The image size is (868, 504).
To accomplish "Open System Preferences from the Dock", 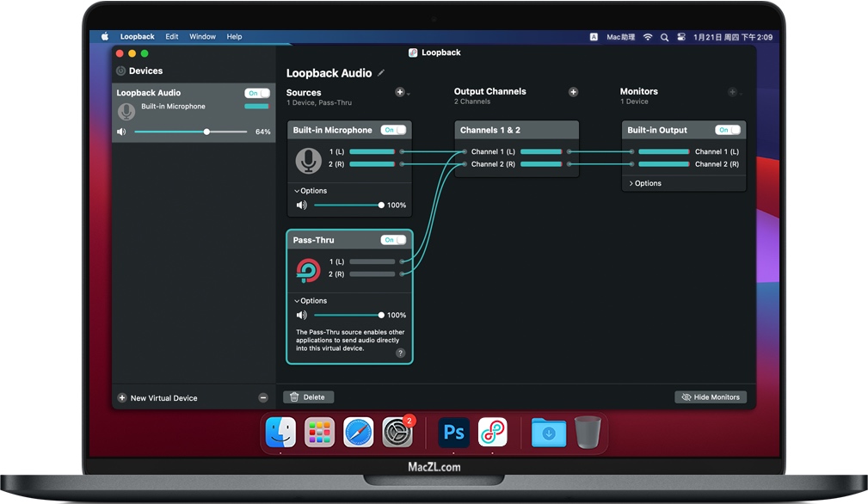I will click(397, 432).
